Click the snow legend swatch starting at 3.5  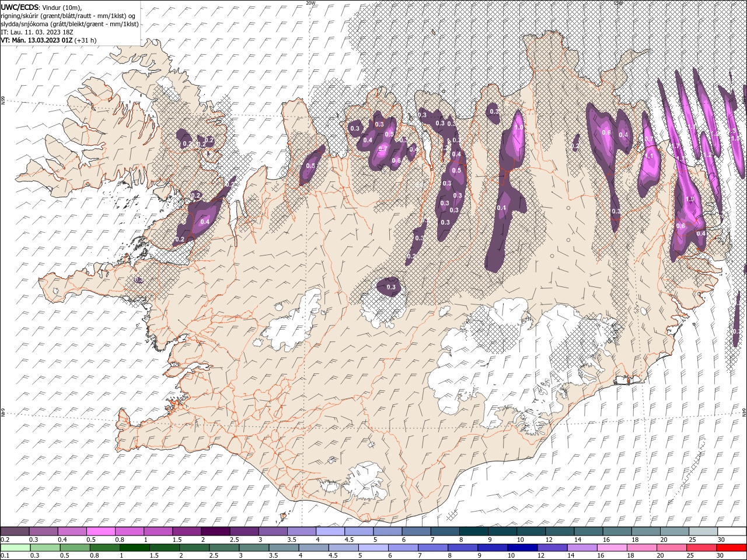(301, 531)
